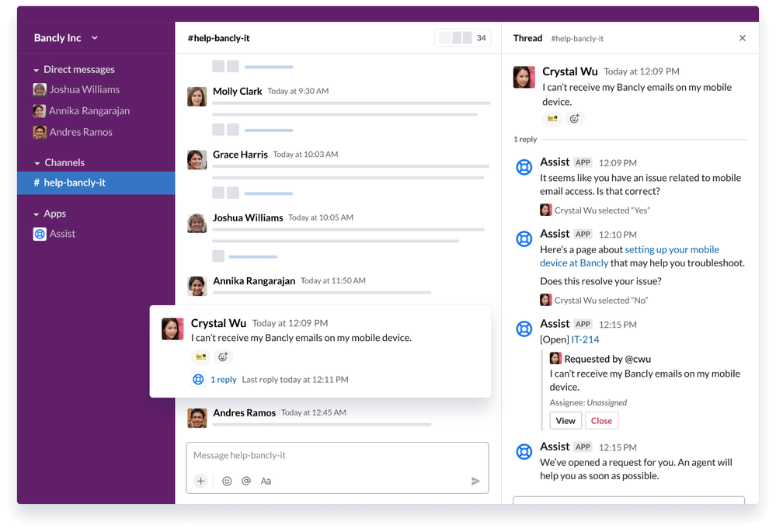Image resolution: width=776 pixels, height=532 pixels.
Task: Click Crystal Wu's avatar in Thread panel
Action: pyautogui.click(x=524, y=77)
